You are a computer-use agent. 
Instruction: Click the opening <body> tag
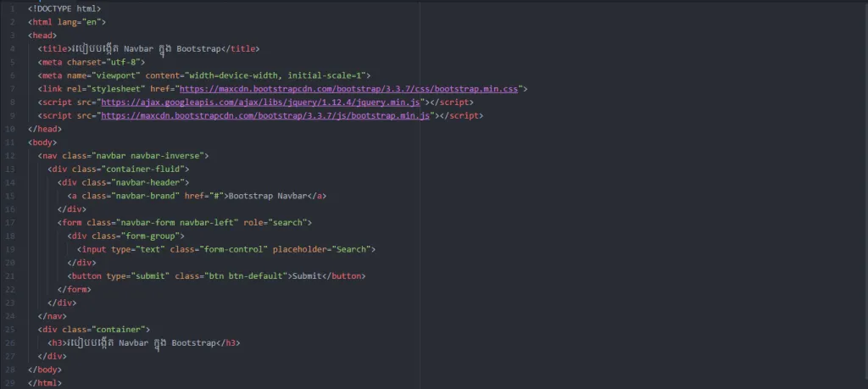pos(42,142)
